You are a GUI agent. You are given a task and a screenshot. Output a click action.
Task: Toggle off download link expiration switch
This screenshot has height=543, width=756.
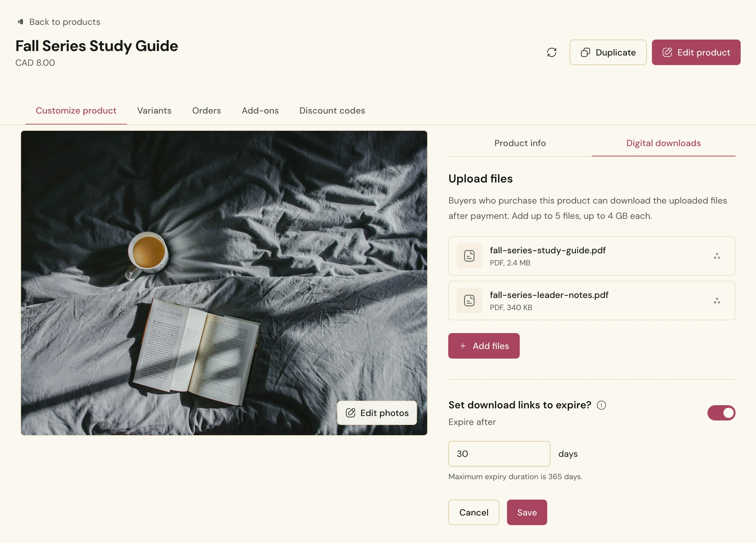[721, 413]
